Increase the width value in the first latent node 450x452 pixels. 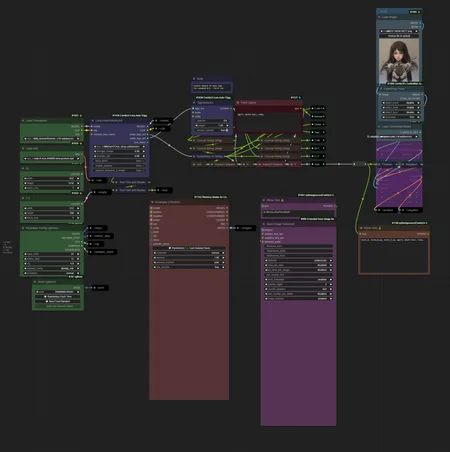tap(78, 178)
